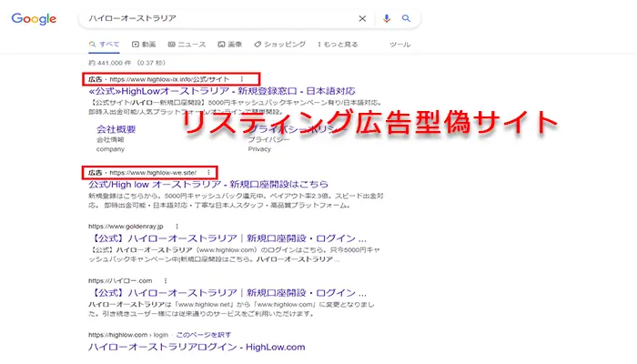Open three-dot menu beside goldenray.jp result
The height and width of the screenshot is (364, 637).
pos(177,227)
